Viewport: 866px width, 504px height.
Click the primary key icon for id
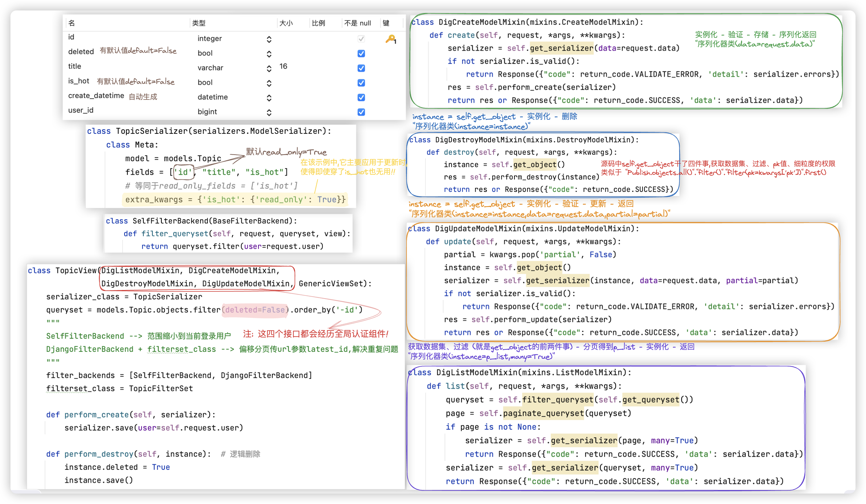(390, 39)
